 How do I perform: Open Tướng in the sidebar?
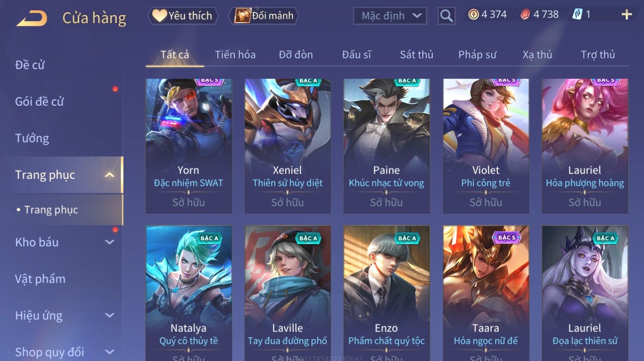[x=32, y=138]
